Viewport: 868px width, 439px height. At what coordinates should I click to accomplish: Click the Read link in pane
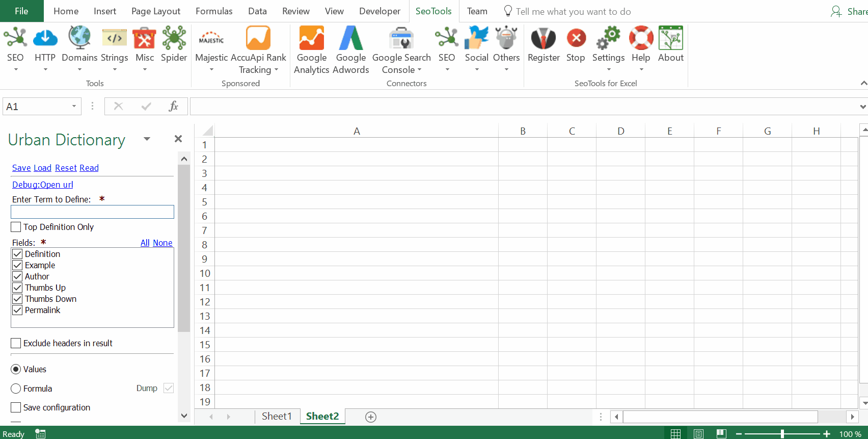(89, 168)
